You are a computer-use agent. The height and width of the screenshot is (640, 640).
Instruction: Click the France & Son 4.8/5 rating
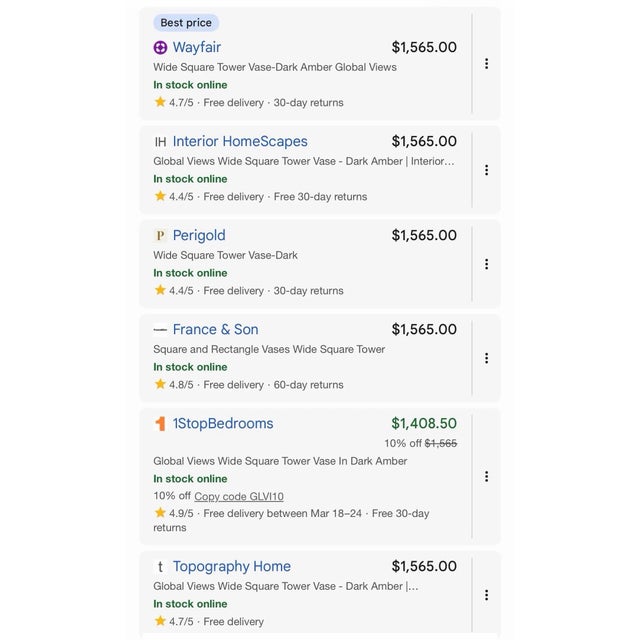[174, 384]
